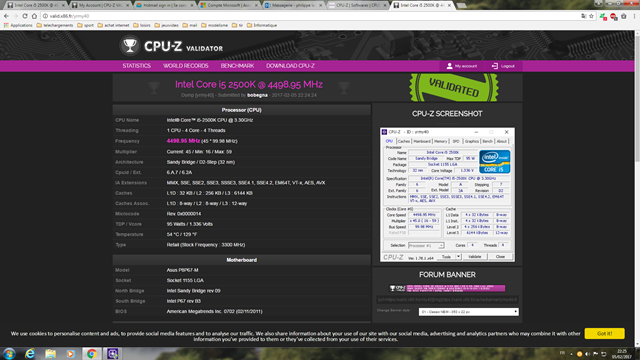Image resolution: width=640 pixels, height=360 pixels.
Task: Open the jeuxvideo bookmark folder
Action: coord(167,25)
